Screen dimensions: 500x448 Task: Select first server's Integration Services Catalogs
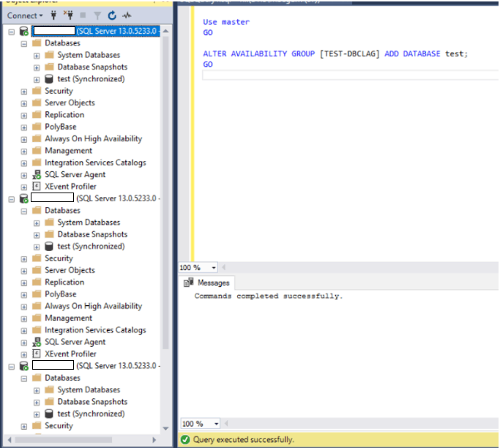click(95, 163)
